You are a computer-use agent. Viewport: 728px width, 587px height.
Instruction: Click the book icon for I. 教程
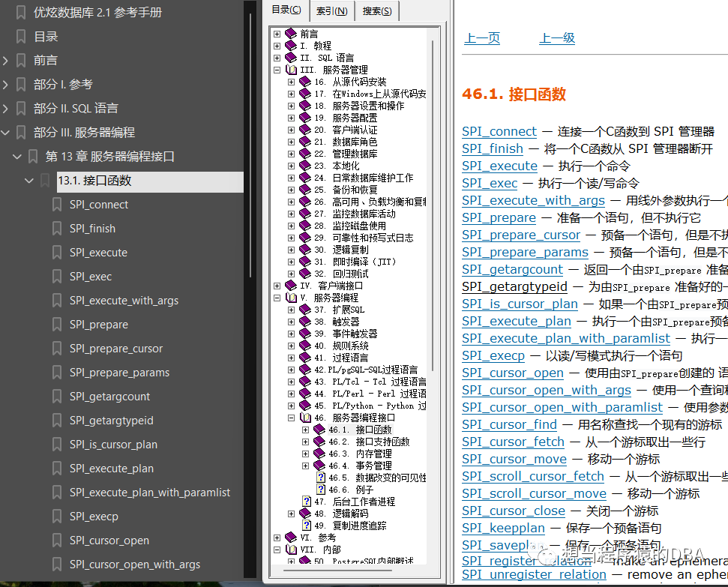click(291, 46)
